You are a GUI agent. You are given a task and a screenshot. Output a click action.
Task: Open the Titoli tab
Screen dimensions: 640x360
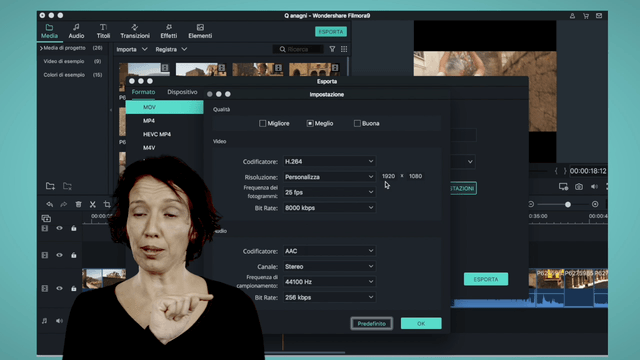point(103,31)
